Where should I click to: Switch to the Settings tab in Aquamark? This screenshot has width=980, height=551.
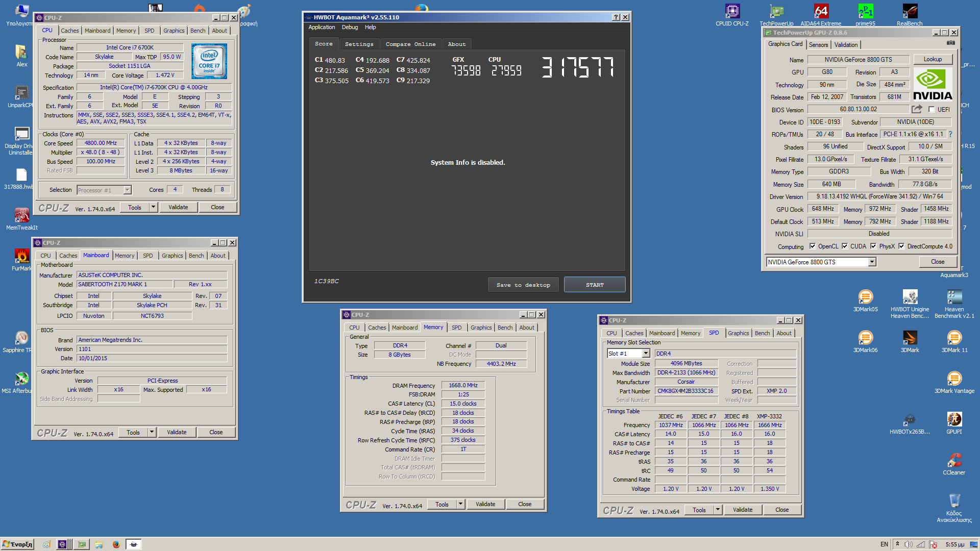[359, 44]
